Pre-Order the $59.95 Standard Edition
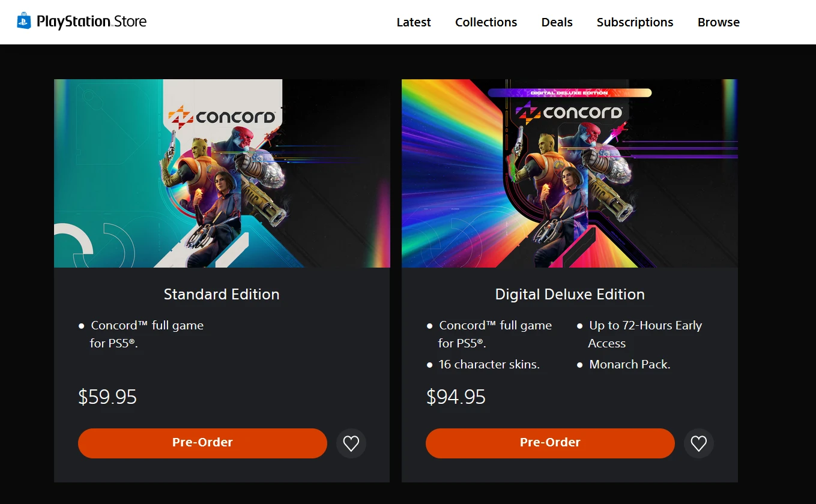The image size is (816, 504). tap(202, 443)
